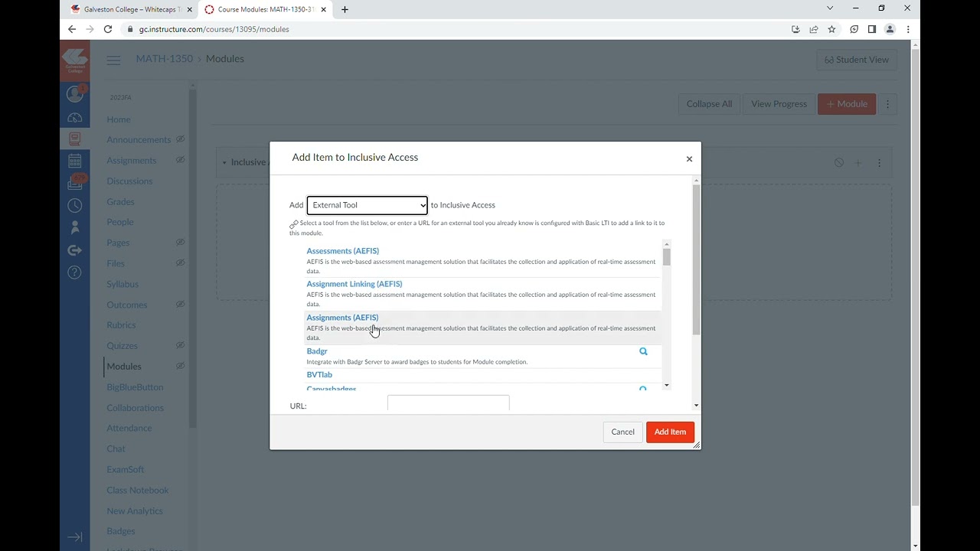Screen dimensions: 980x551
Task: Open People in course navigation
Action: click(x=120, y=222)
